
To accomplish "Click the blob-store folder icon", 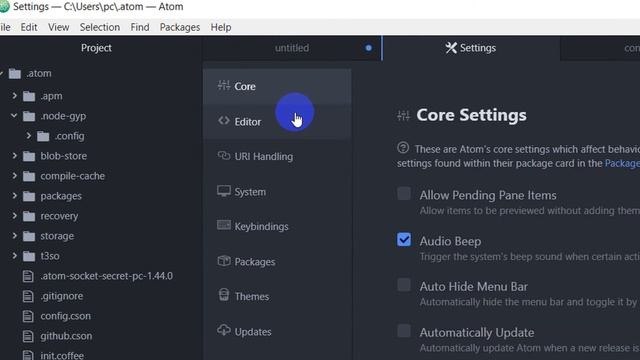I will [x=29, y=156].
